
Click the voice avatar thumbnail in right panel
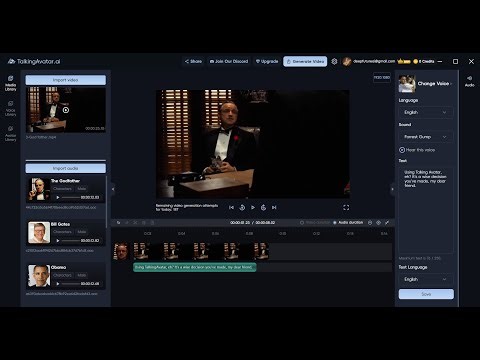(407, 84)
